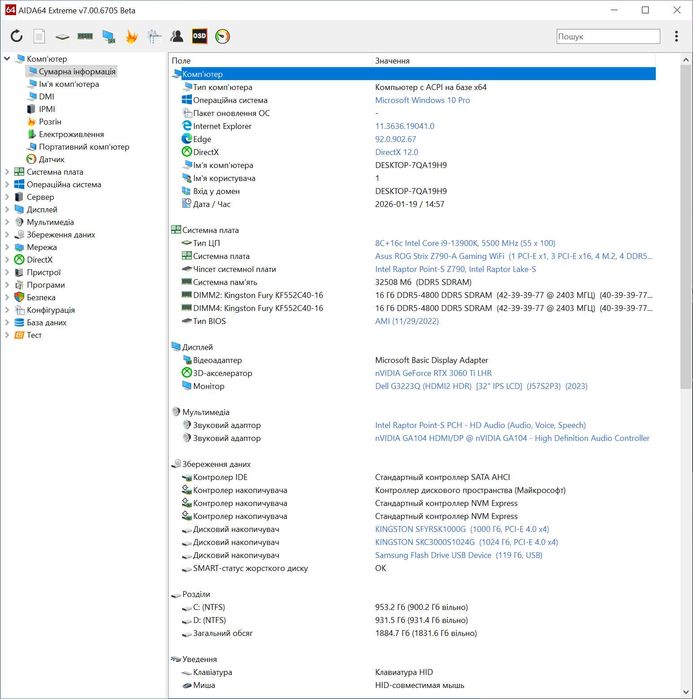Expand the Пристрої tree node
Image resolution: width=693 pixels, height=699 pixels.
tap(7, 272)
